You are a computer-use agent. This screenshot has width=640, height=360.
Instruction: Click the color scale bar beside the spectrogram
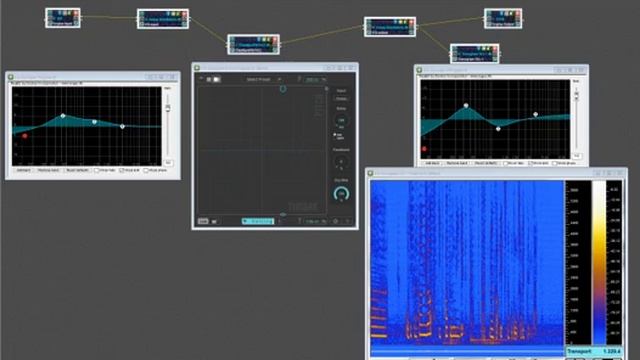point(599,262)
